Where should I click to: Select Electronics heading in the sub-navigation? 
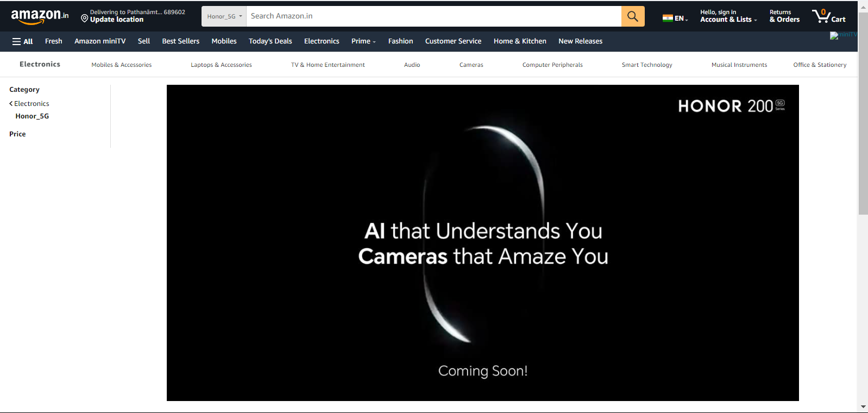tap(40, 64)
